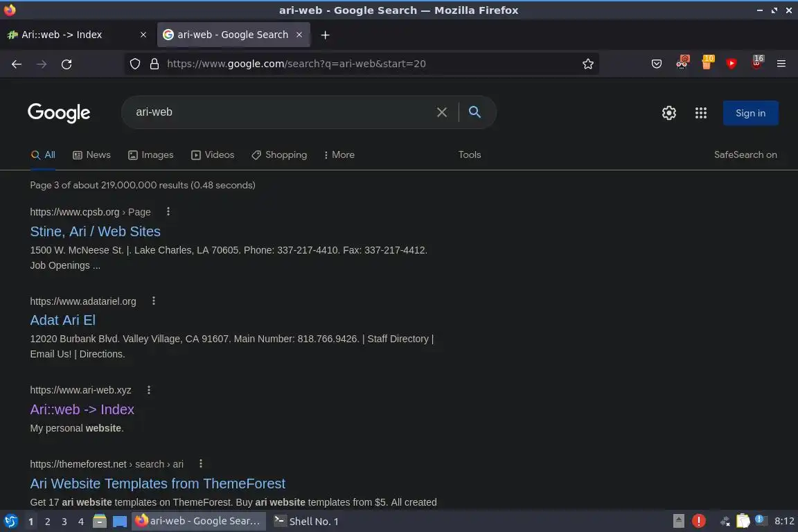Open the Adat Ari El result

[x=62, y=320]
